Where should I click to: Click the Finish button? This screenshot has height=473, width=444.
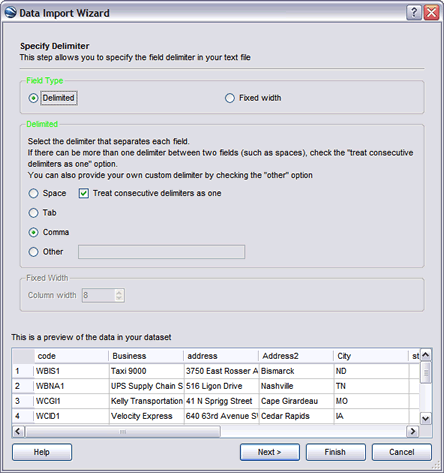tap(335, 452)
